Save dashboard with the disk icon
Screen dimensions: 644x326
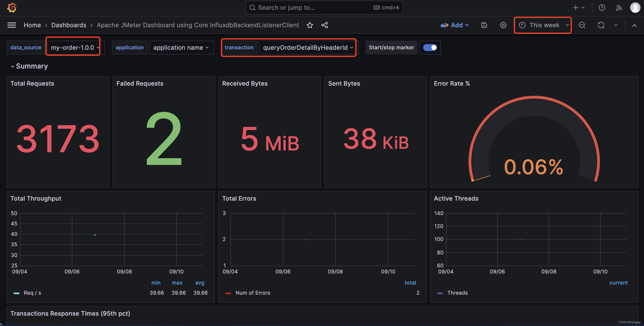(484, 25)
